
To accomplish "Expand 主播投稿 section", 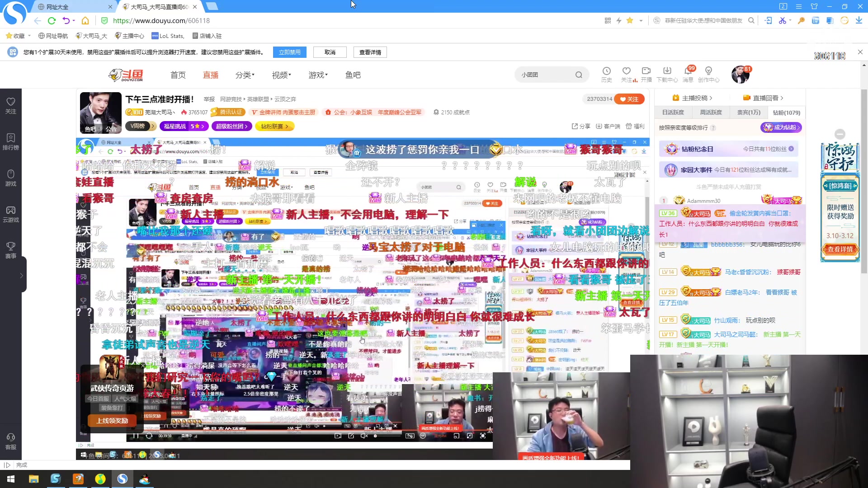I will [x=692, y=98].
